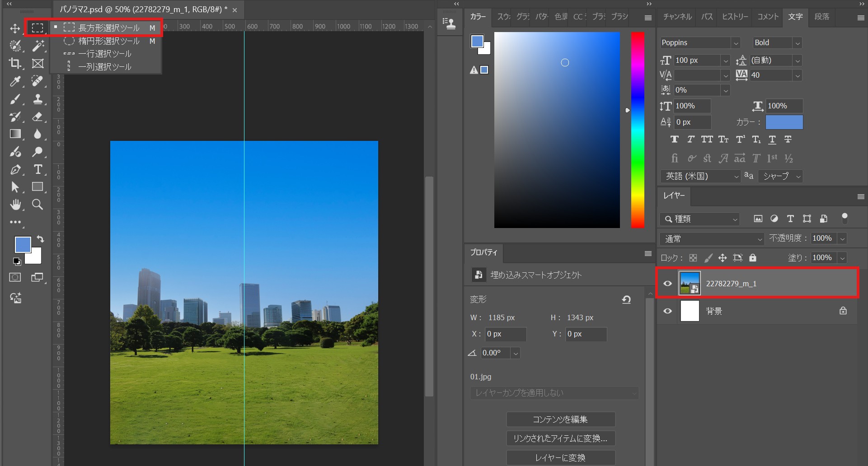Select the Move tool
This screenshot has width=868, height=466.
(x=15, y=28)
